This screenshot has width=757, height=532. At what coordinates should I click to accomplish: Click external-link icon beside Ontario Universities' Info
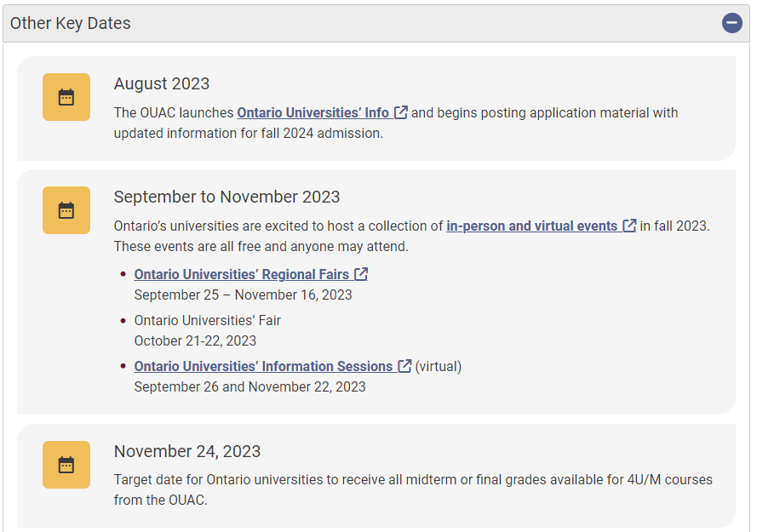coord(401,112)
